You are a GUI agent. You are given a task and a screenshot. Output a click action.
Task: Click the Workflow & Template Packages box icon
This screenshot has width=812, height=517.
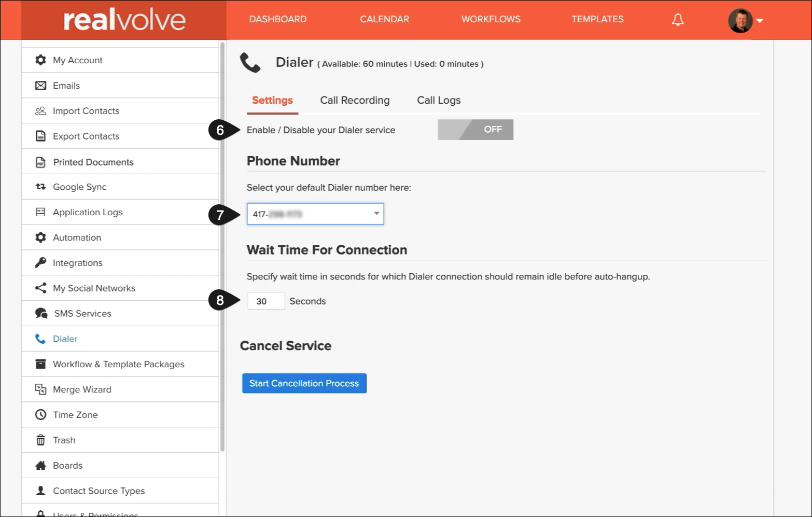coord(40,364)
